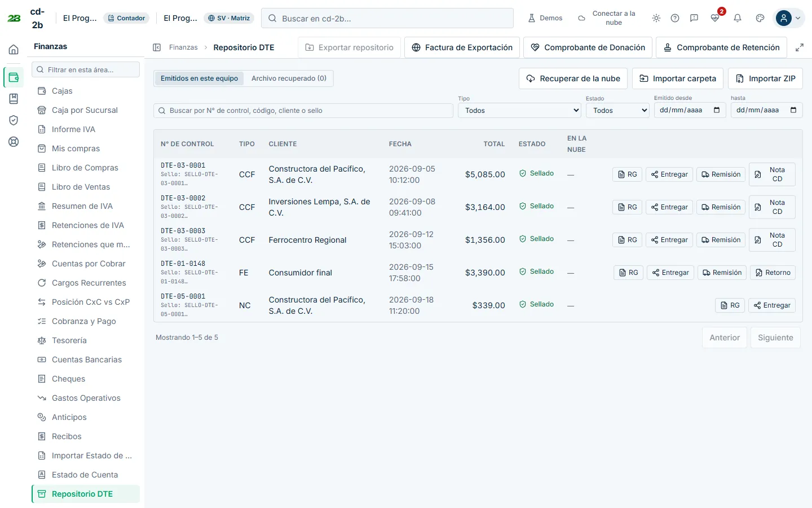Viewport: 812px width, 508px height.
Task: Select the Emitidos en este equipo tab
Action: (199, 78)
